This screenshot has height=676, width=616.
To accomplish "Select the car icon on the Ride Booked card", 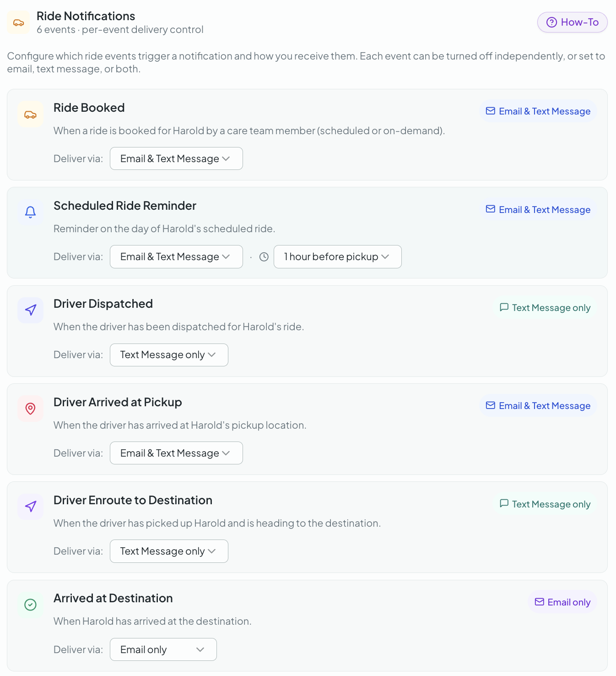I will coord(30,114).
